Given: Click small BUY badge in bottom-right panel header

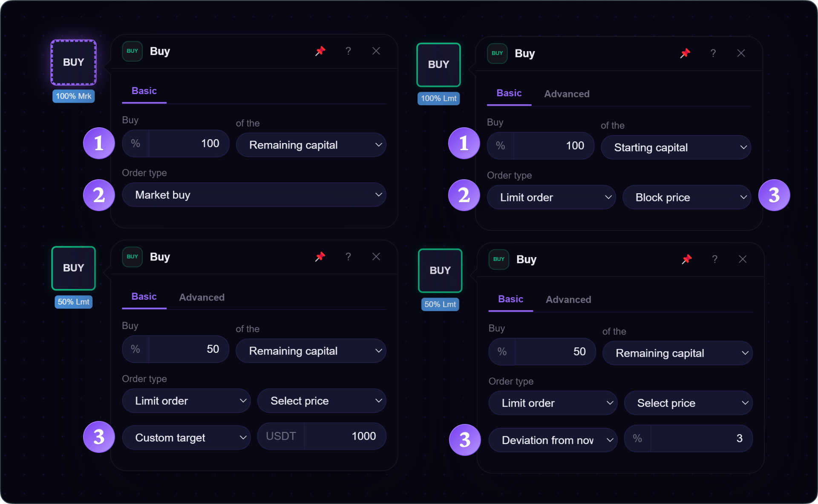Looking at the screenshot, I should (x=499, y=259).
